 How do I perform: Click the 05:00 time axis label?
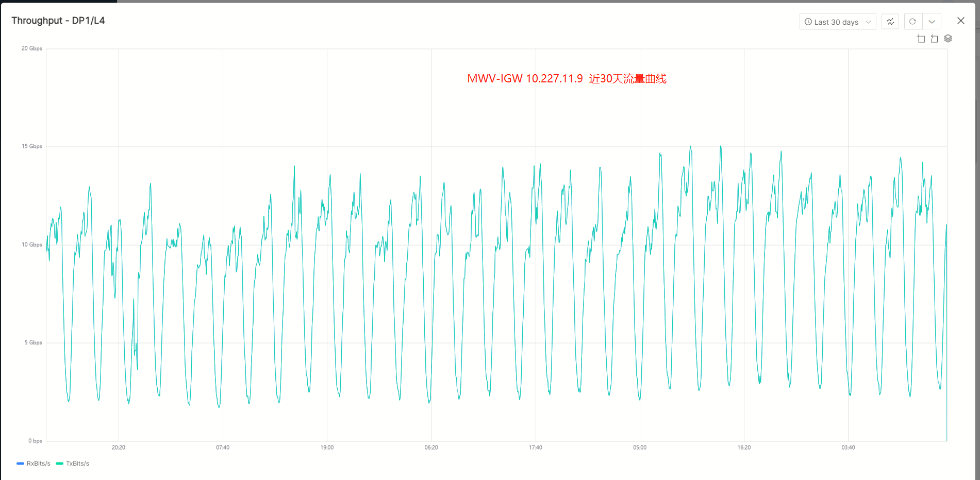[x=640, y=448]
